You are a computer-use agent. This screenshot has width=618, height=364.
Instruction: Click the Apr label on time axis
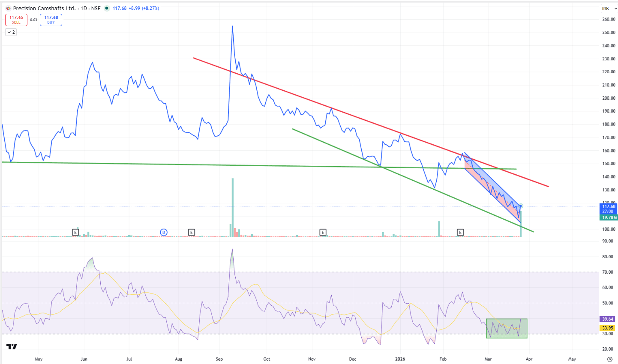coord(529,359)
